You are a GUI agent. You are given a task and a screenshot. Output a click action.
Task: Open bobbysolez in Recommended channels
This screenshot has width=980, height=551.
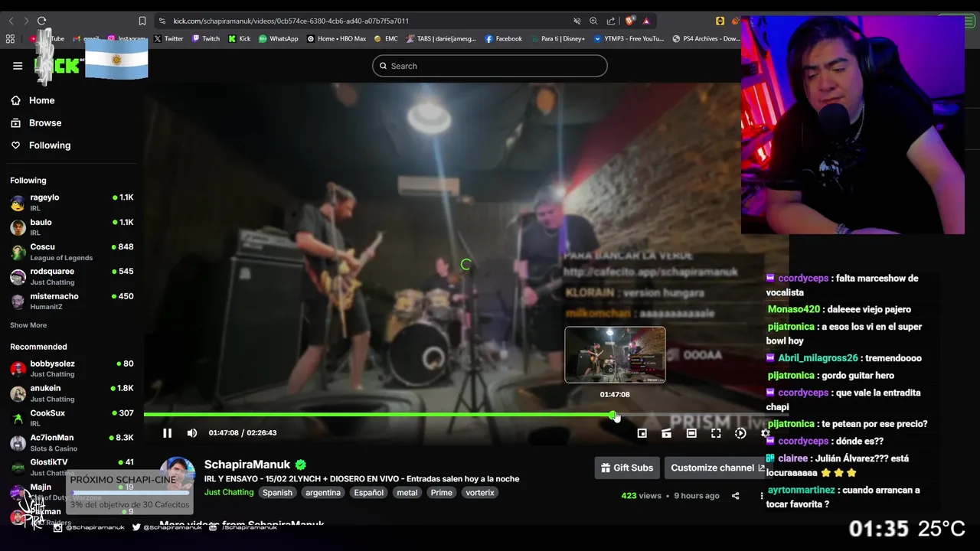tap(72, 368)
